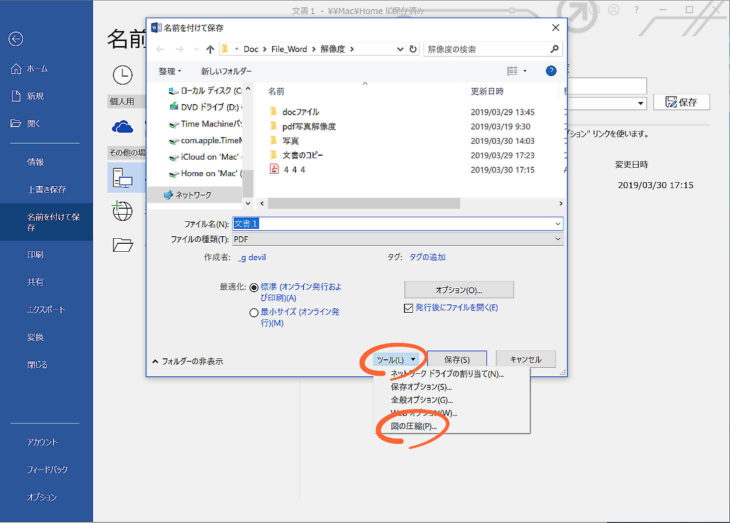Open dialog help with question mark icon
This screenshot has height=523, width=730.
551,71
